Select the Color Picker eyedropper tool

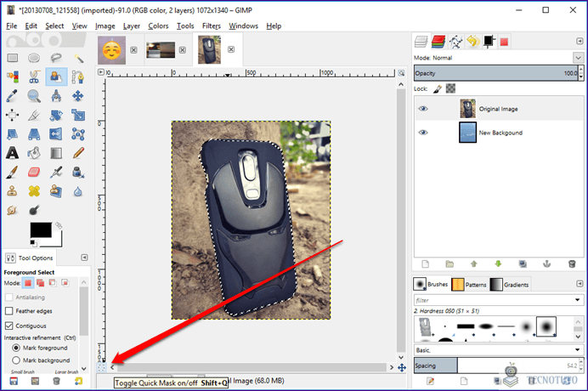[x=12, y=96]
